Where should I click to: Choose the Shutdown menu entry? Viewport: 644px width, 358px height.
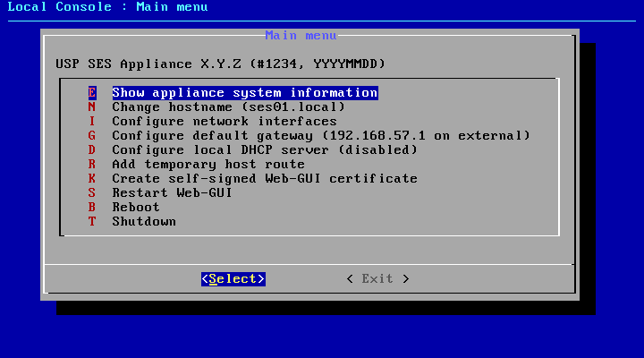pyautogui.click(x=143, y=222)
